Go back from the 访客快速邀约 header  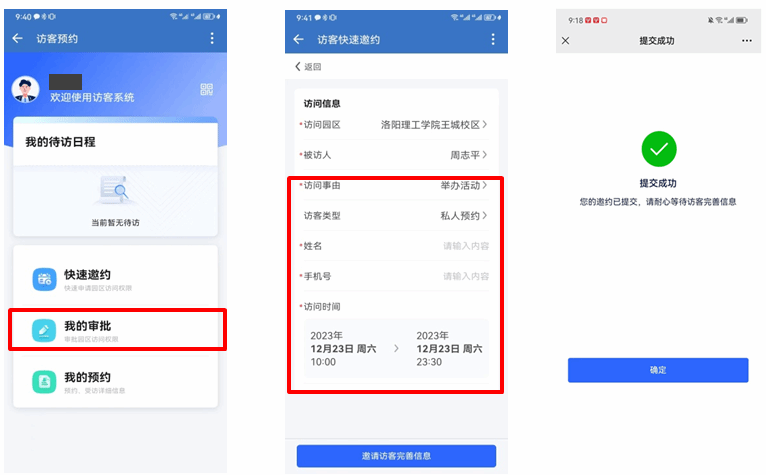point(298,39)
